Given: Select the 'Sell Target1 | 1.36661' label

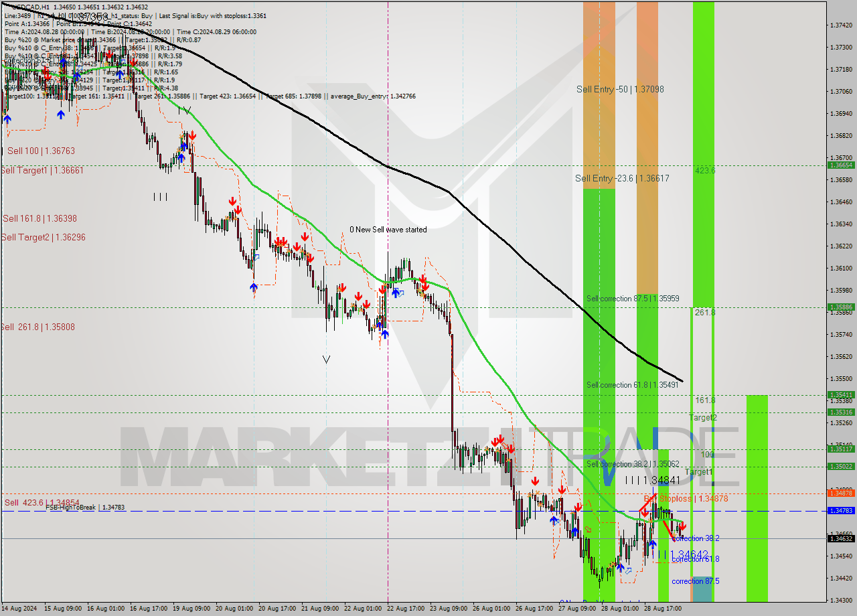Looking at the screenshot, I should [42, 171].
